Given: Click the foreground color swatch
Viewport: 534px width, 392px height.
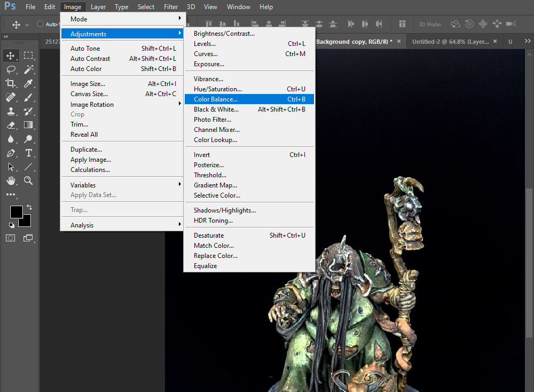Looking at the screenshot, I should (x=15, y=211).
